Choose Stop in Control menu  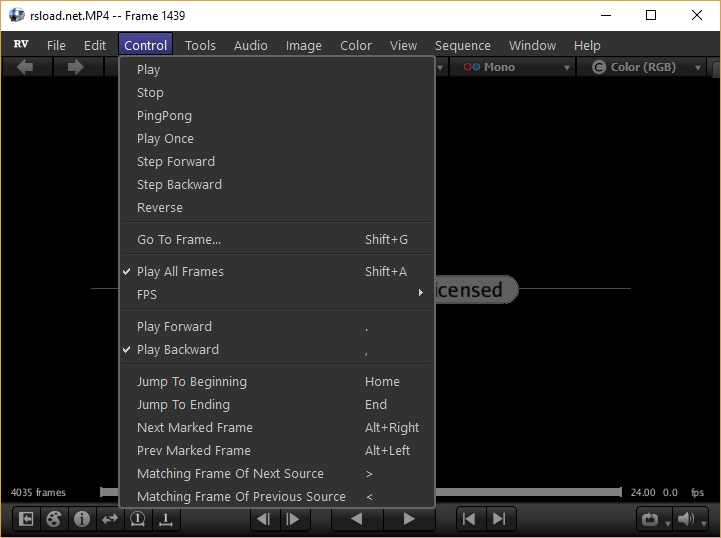[277, 92]
